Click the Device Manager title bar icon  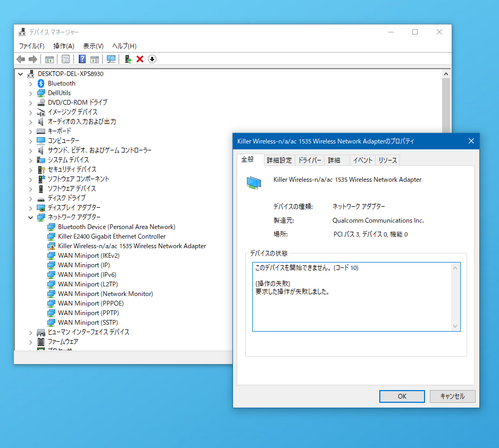coord(22,32)
